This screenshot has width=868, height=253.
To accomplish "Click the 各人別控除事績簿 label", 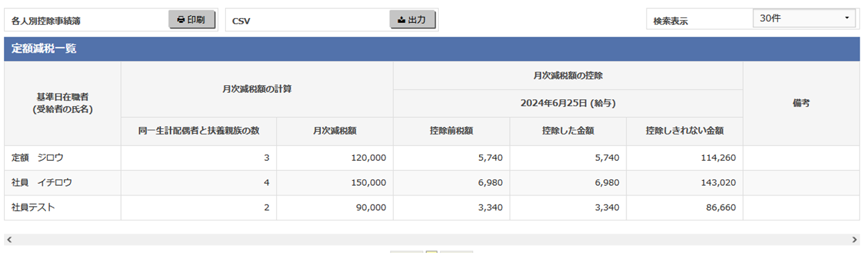I will [46, 21].
